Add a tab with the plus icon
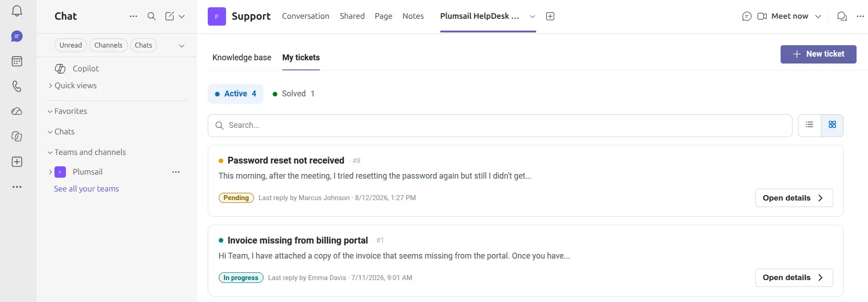This screenshot has width=868, height=302. point(550,16)
